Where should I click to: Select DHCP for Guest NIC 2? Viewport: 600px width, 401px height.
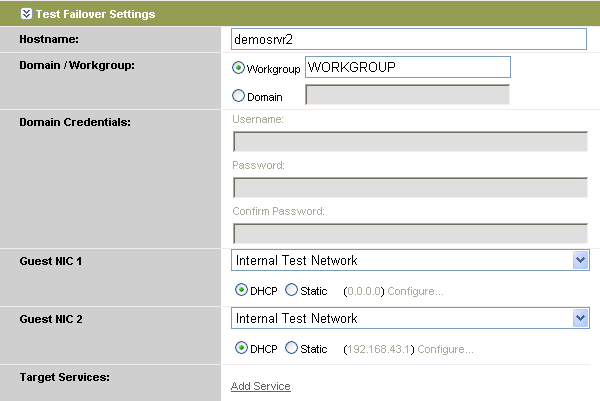[241, 348]
